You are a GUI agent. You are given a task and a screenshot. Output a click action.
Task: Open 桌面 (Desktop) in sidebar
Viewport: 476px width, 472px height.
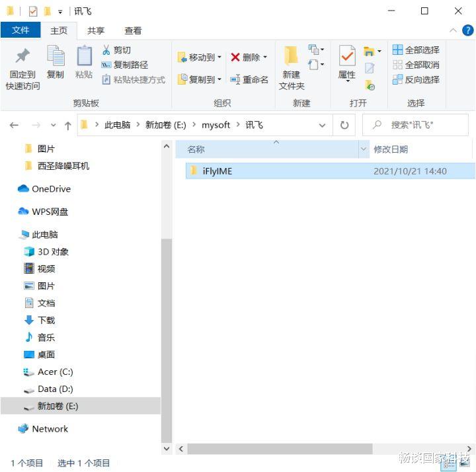(x=40, y=354)
